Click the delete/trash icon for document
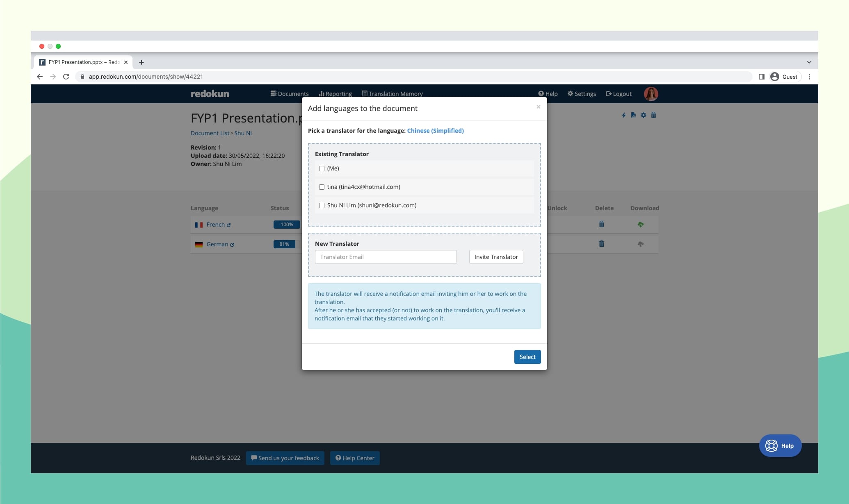849x504 pixels. [654, 115]
